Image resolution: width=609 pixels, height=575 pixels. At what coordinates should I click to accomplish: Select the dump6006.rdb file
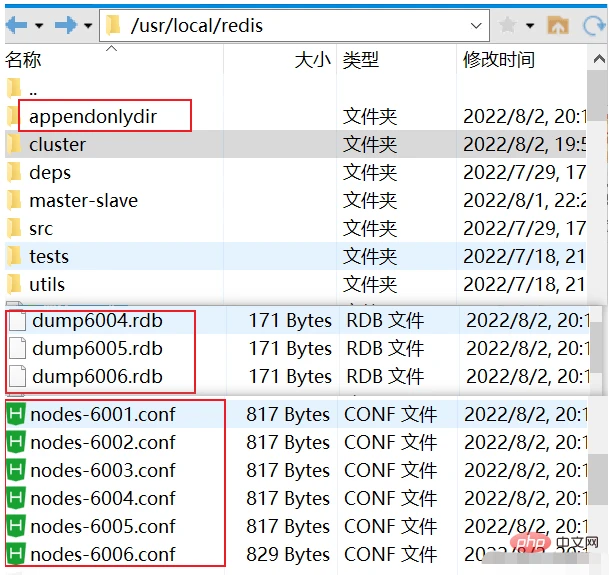click(x=97, y=376)
